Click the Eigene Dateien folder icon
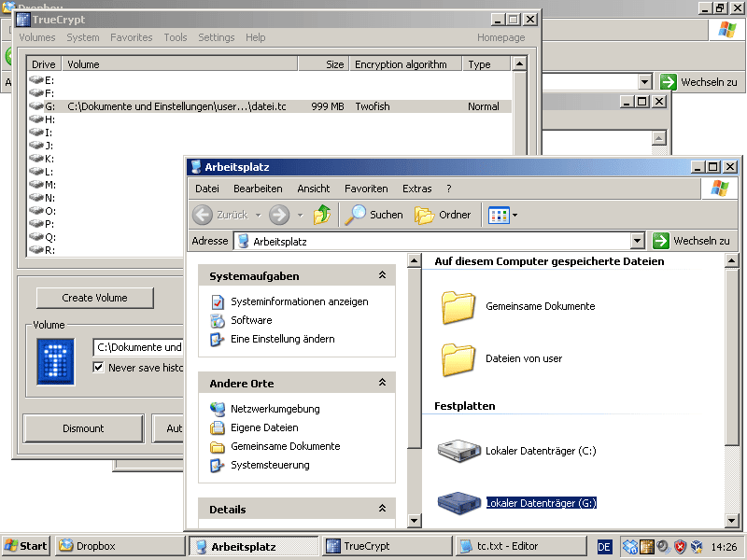Viewport: 747px width, 560px height. pyautogui.click(x=218, y=427)
